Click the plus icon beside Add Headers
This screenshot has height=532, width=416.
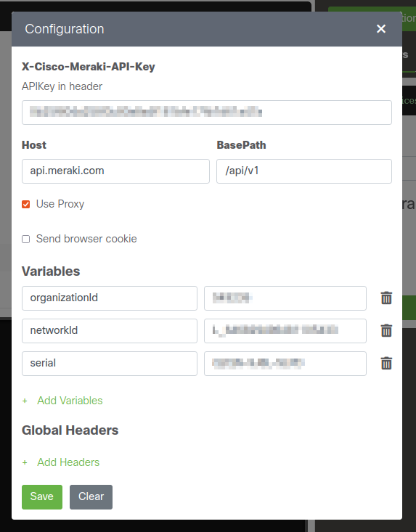[x=25, y=462]
